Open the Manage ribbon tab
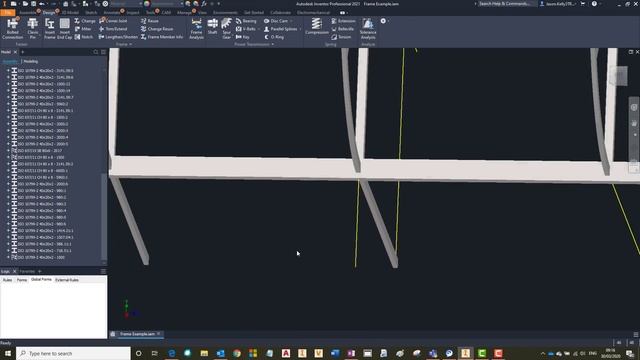This screenshot has height=360, width=640. pos(184,13)
